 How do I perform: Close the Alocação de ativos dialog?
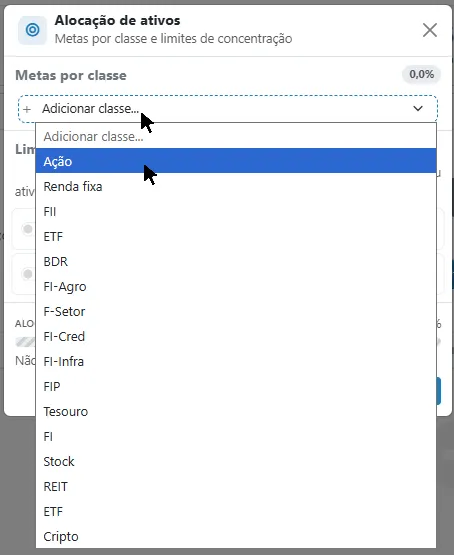430,30
